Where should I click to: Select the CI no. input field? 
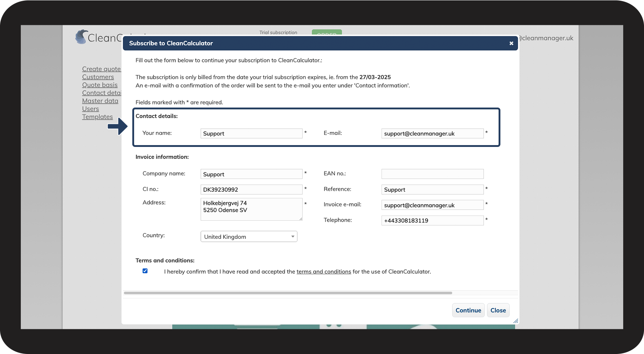click(251, 190)
